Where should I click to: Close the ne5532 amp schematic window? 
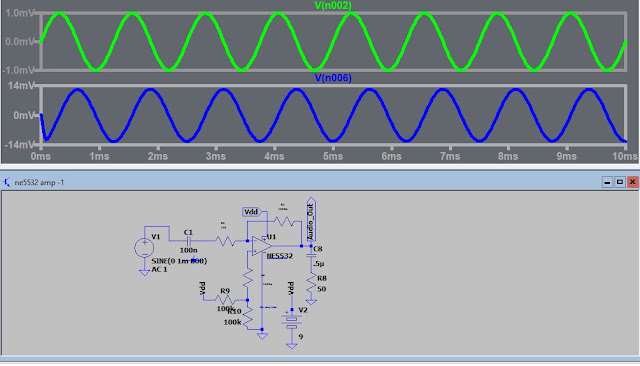(x=632, y=182)
